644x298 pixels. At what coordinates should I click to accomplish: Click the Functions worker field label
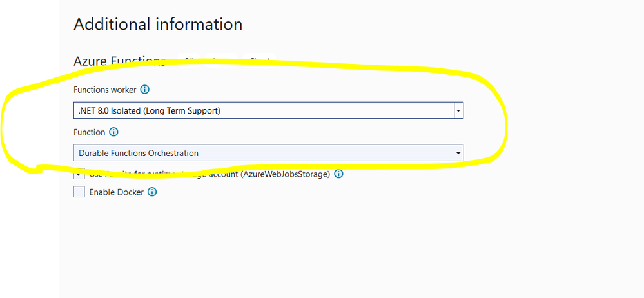pyautogui.click(x=105, y=90)
